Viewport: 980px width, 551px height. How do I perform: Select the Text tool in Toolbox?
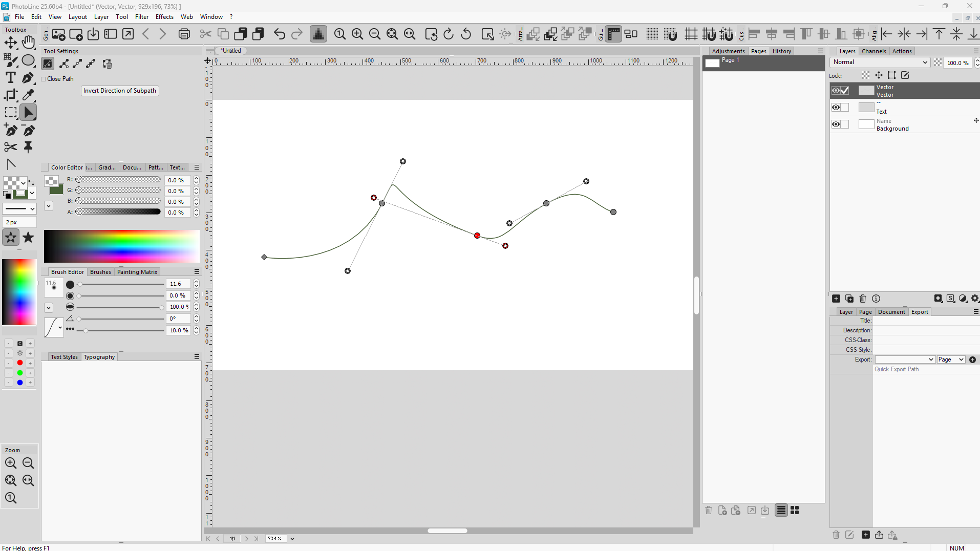(x=10, y=77)
